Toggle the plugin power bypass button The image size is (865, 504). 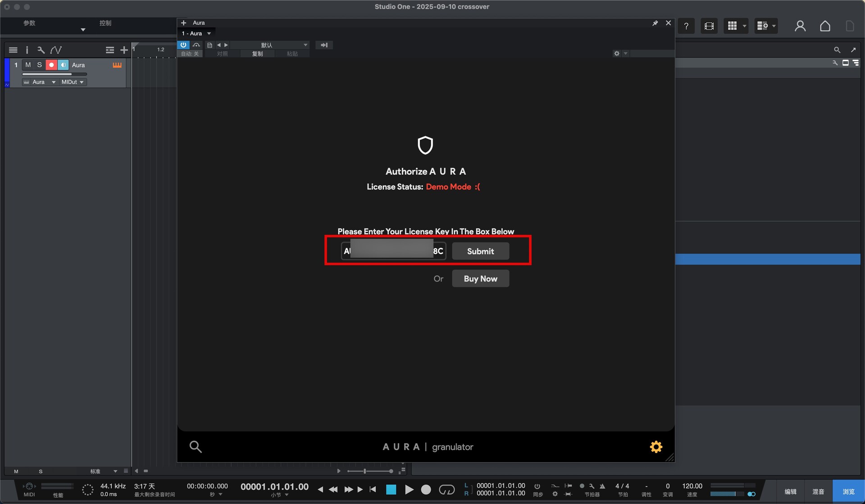(183, 45)
